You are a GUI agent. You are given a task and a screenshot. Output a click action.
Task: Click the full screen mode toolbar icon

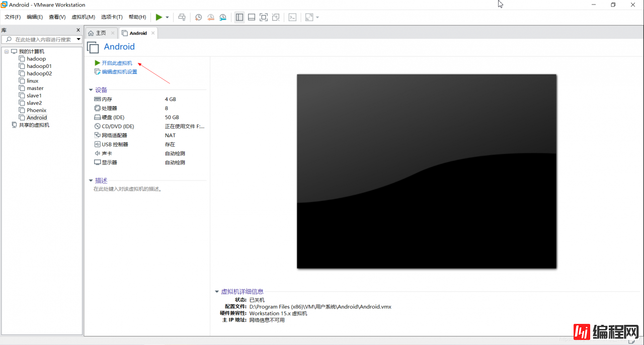point(264,17)
